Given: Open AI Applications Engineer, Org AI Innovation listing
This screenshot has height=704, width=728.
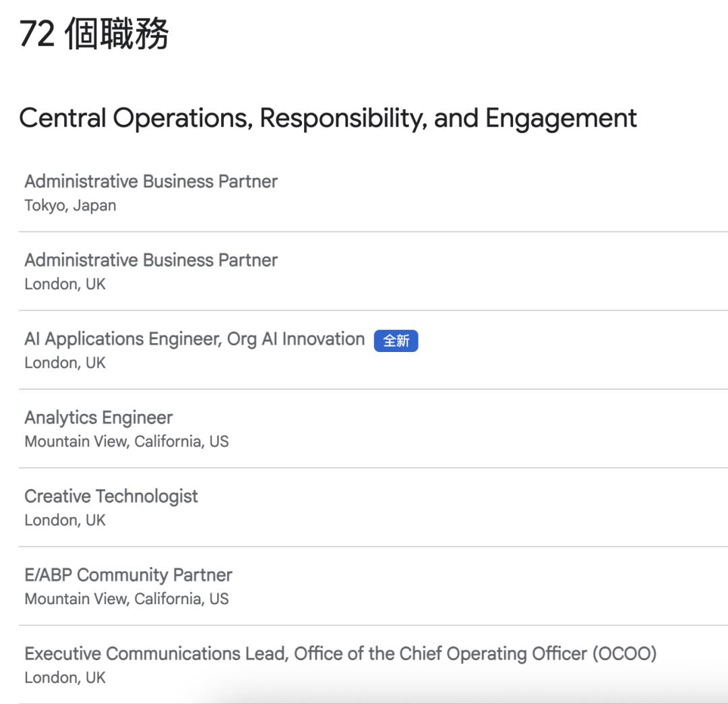Looking at the screenshot, I should (x=194, y=339).
